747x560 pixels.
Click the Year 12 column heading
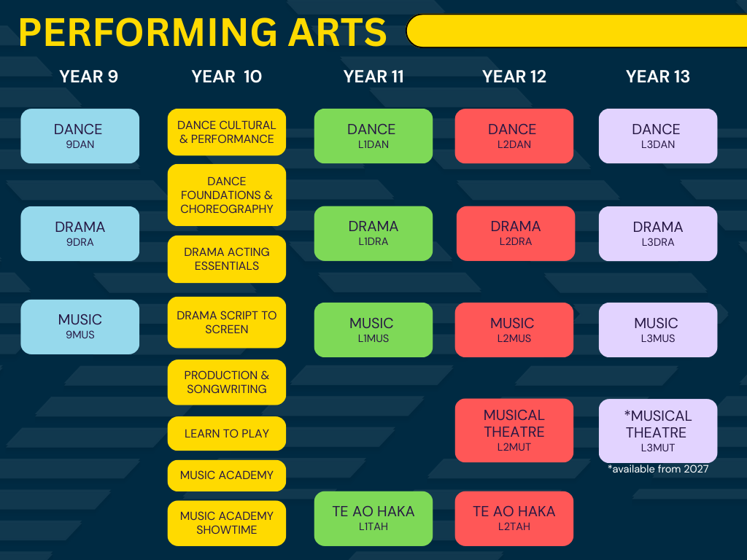coord(514,77)
